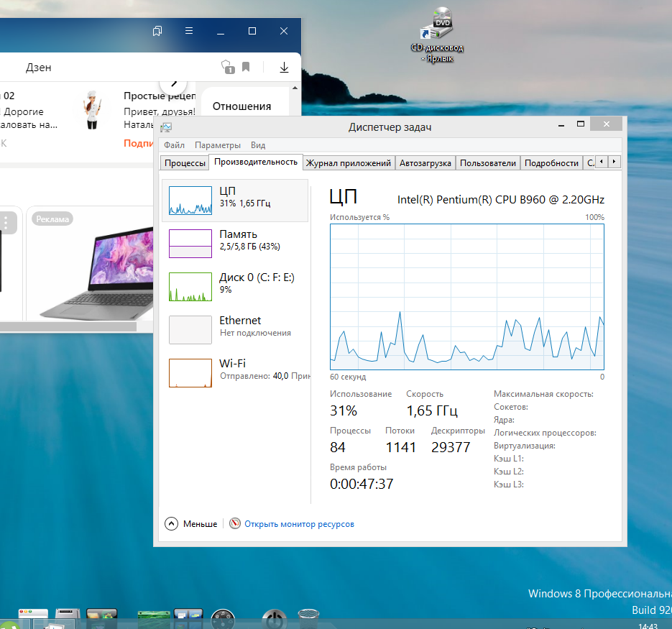Switch to the Подробности tab

551,163
